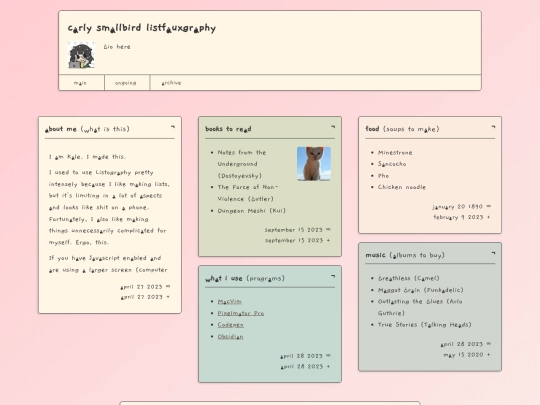Click the music (albums to buy) heading
This screenshot has width=540, height=405.
405,255
